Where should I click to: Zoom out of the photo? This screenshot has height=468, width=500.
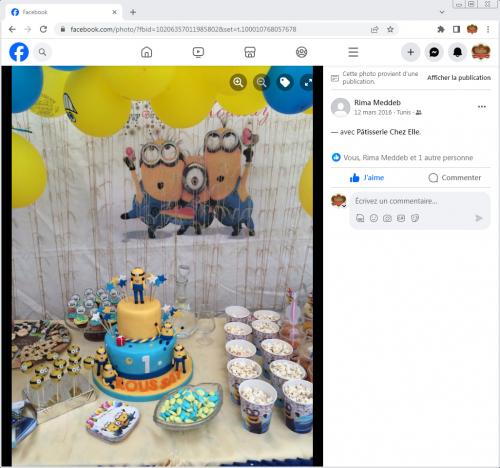(x=262, y=82)
